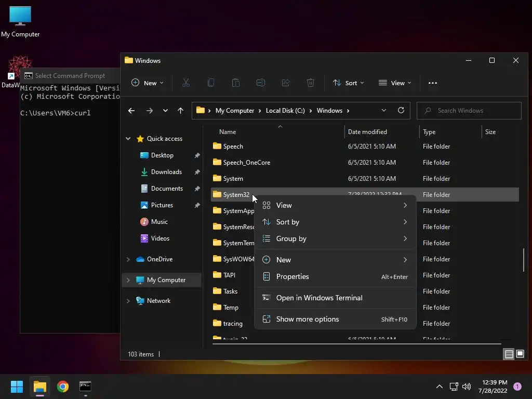
Task: Open File Explorer from taskbar
Action: pyautogui.click(x=39, y=387)
